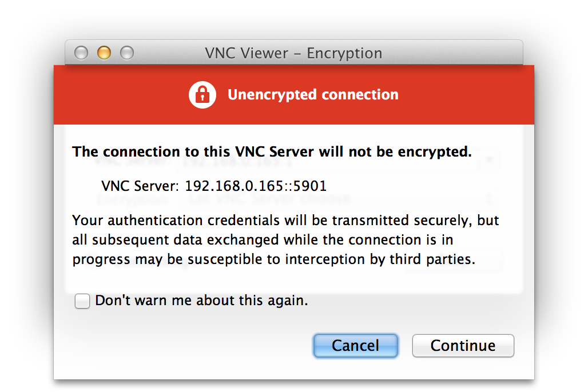This screenshot has width=588, height=392.
Task: Click the "VNC Server:" label in the sheet
Action: click(x=140, y=186)
